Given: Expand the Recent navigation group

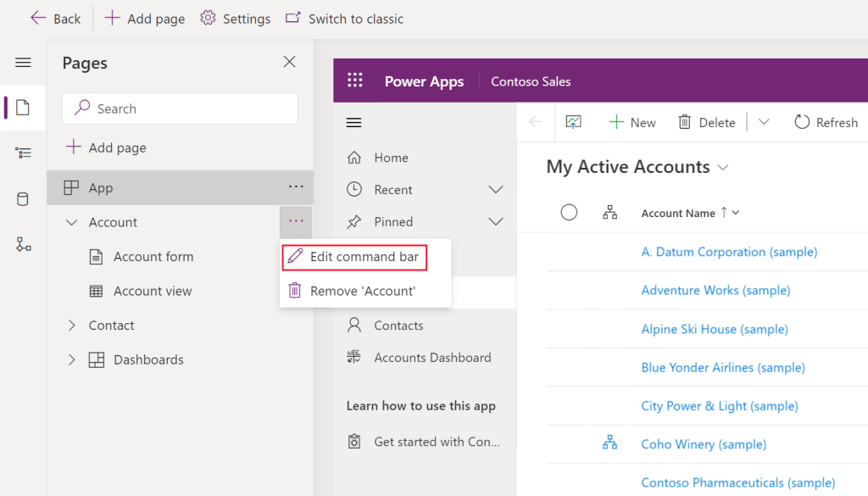Looking at the screenshot, I should click(x=496, y=190).
